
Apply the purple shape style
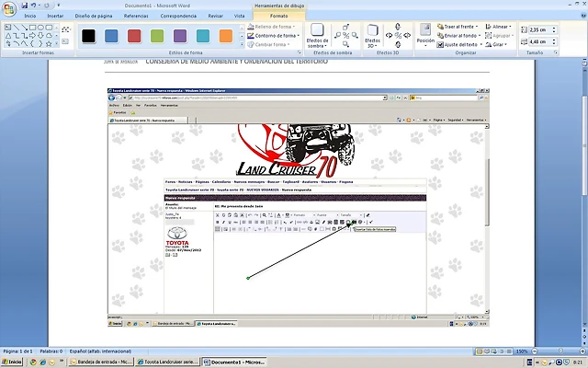180,36
